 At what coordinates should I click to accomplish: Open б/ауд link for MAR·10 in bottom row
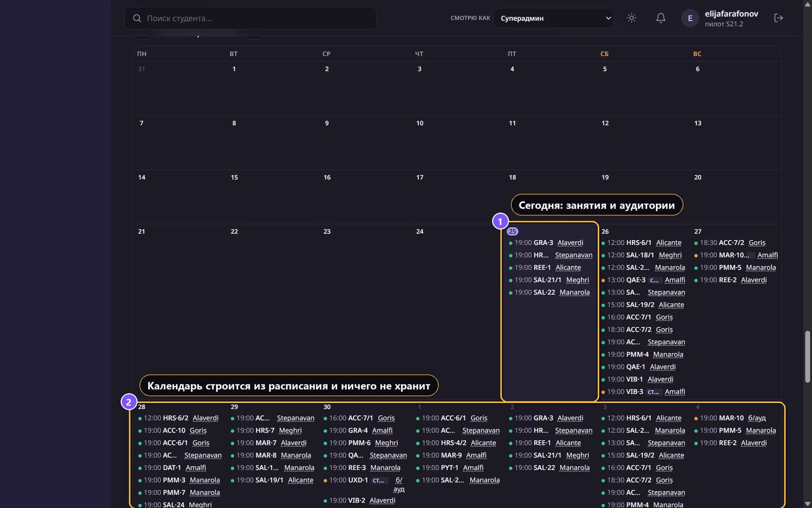coord(757,418)
